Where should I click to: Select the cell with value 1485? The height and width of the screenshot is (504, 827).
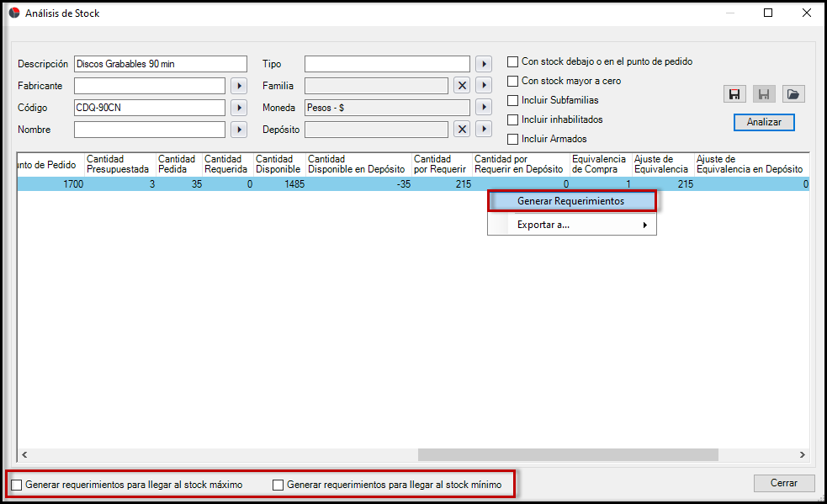click(x=280, y=184)
